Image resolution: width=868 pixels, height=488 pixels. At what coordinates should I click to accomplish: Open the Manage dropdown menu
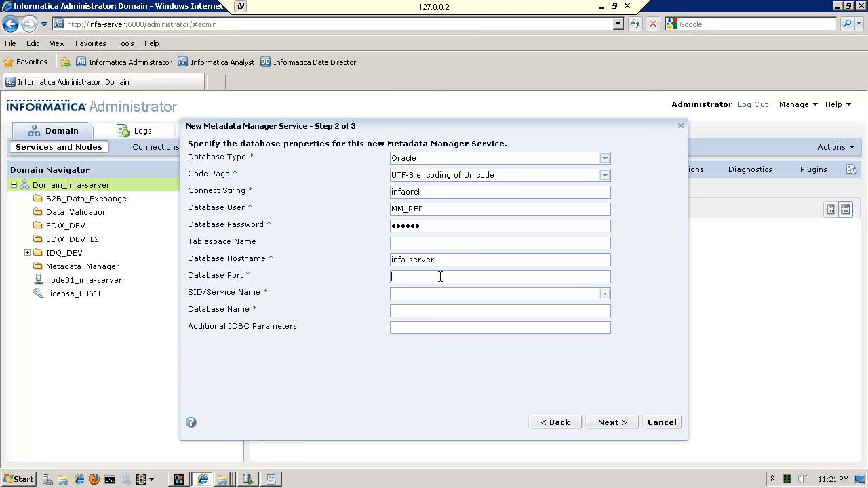[x=798, y=104]
